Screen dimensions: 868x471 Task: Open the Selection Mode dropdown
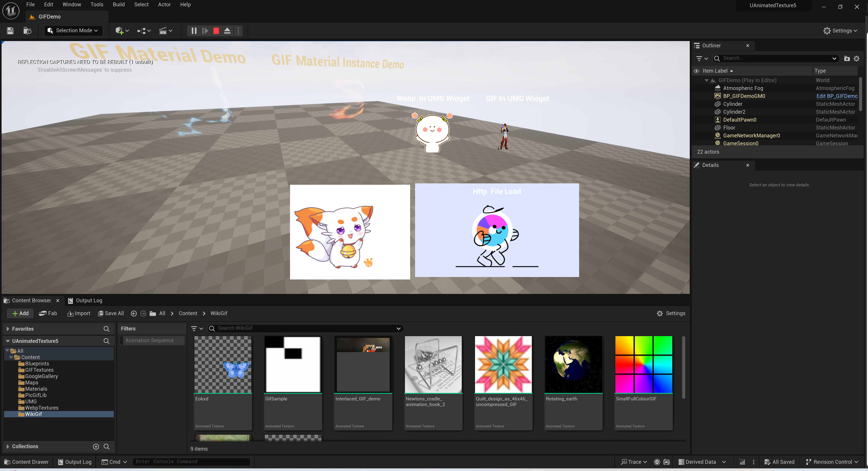pos(73,31)
